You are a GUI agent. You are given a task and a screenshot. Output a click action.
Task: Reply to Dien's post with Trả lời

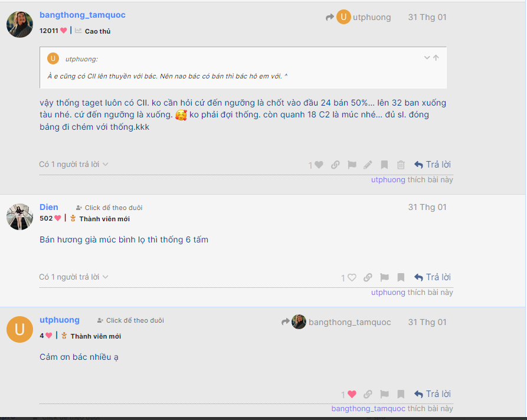tap(433, 277)
